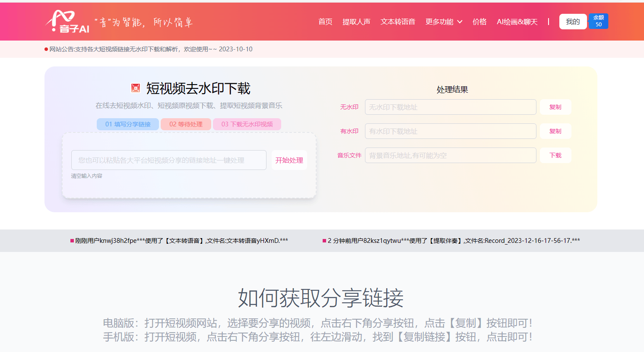
Task: Go to 首页 in the navigation
Action: 325,22
